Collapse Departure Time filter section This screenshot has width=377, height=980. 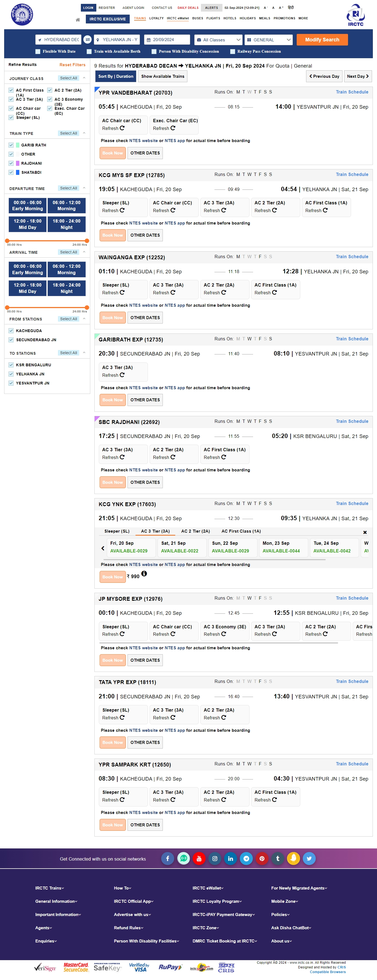tap(84, 188)
